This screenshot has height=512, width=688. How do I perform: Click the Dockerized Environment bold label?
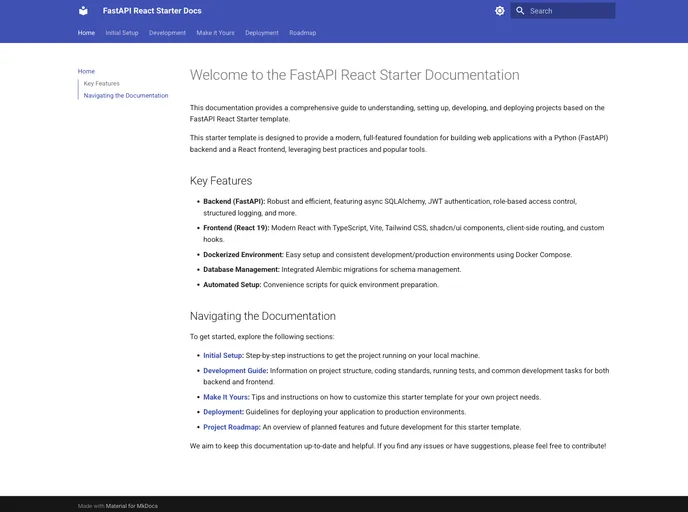tap(244, 254)
